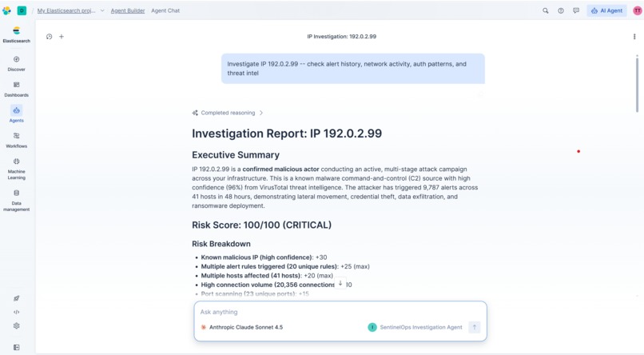Open Machine Learning in the sidebar
644x355 pixels.
point(17,169)
